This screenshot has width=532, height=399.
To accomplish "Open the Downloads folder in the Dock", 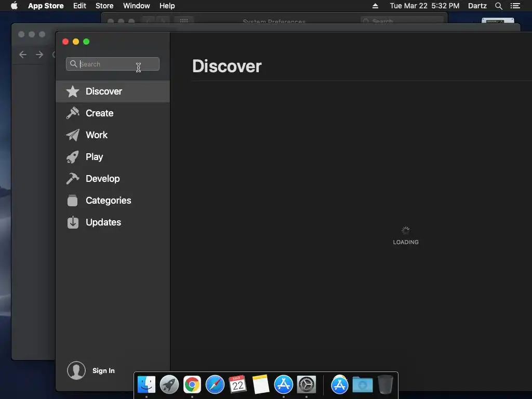I will pyautogui.click(x=362, y=385).
